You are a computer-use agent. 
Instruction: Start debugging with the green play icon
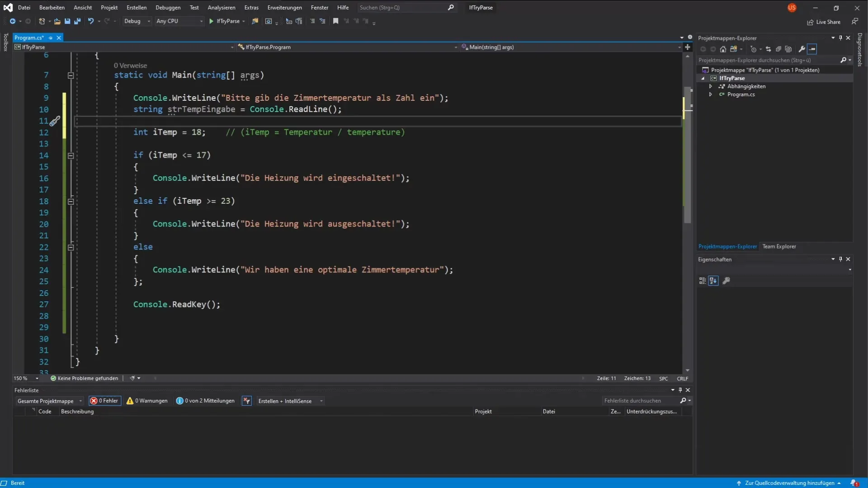click(211, 21)
